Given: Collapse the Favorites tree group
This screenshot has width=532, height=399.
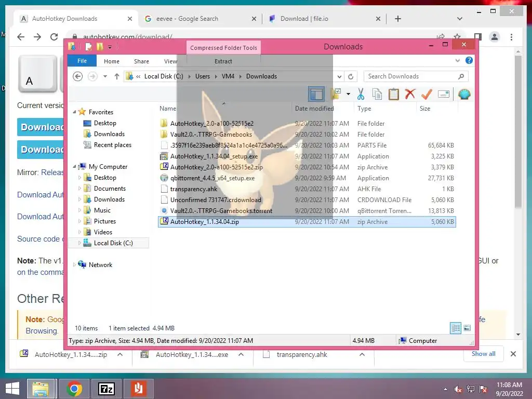Looking at the screenshot, I should [75, 112].
